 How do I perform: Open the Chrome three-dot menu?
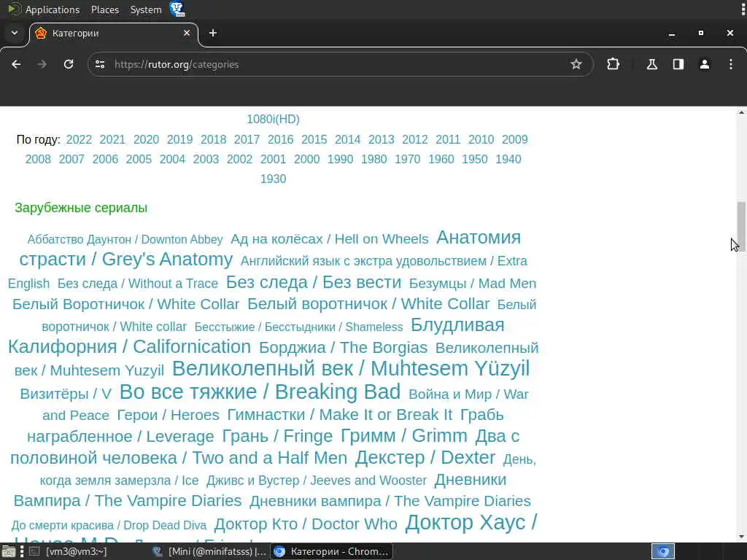click(731, 64)
